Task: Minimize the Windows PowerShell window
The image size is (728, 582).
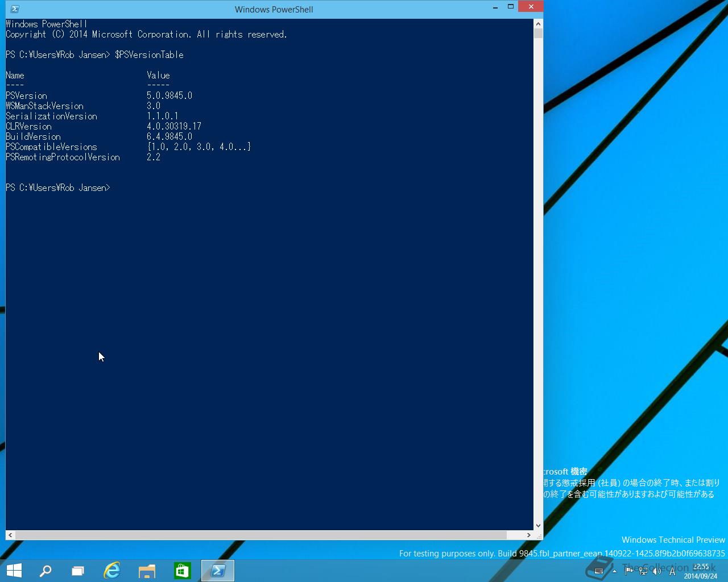Action: click(x=496, y=7)
